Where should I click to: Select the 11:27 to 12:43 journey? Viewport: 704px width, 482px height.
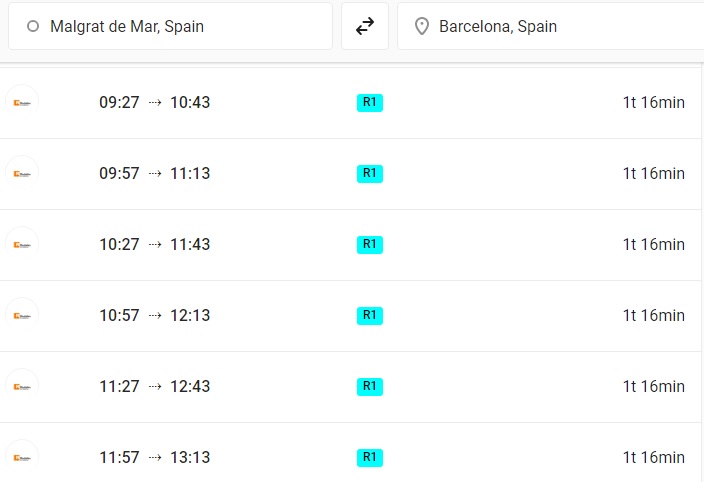tap(350, 387)
